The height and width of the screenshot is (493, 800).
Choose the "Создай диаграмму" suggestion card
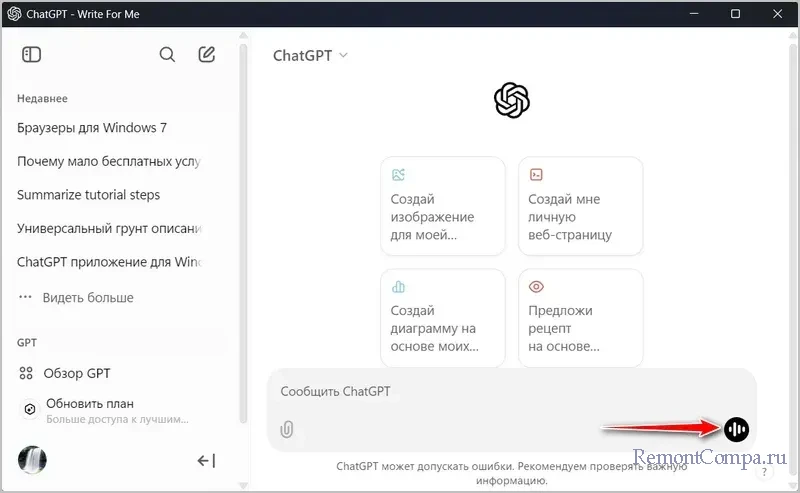pyautogui.click(x=443, y=318)
